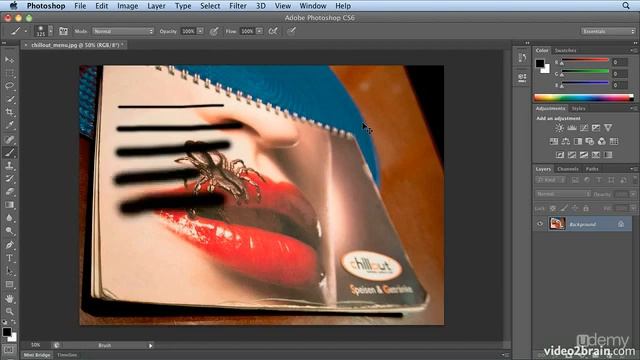
Task: Lock transparent pixels in Layers
Action: (553, 208)
